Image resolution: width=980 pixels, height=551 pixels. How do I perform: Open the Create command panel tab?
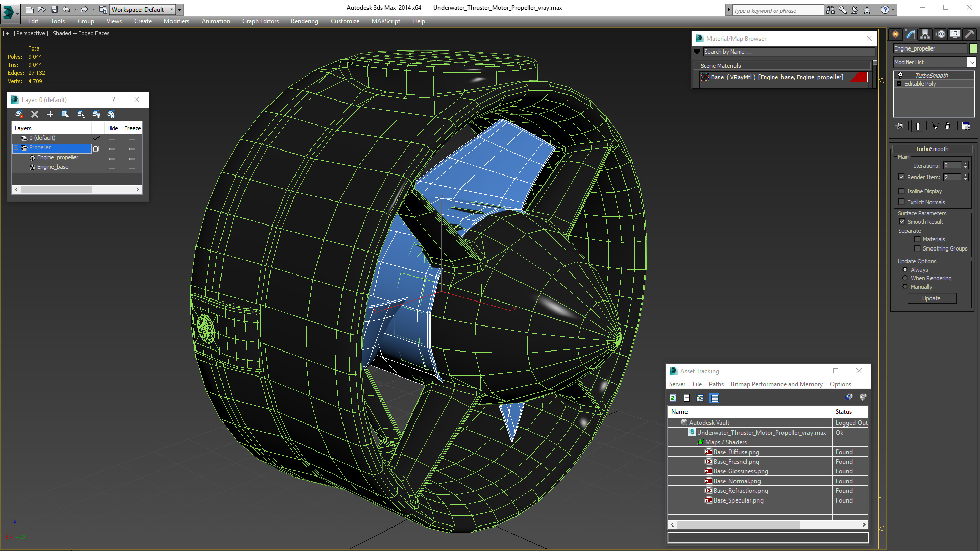click(895, 34)
